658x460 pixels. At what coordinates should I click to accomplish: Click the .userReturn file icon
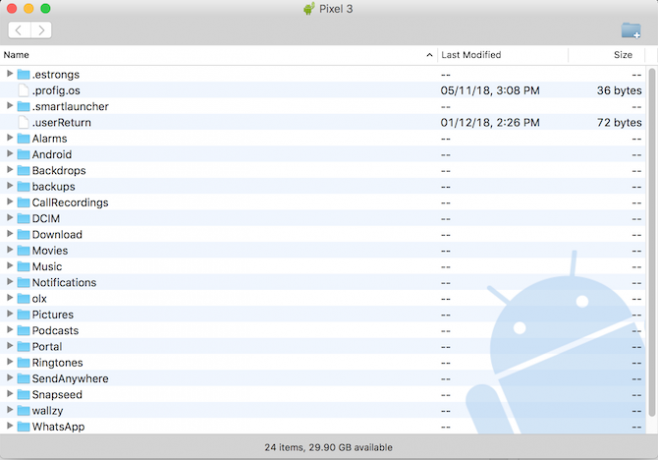pyautogui.click(x=24, y=123)
